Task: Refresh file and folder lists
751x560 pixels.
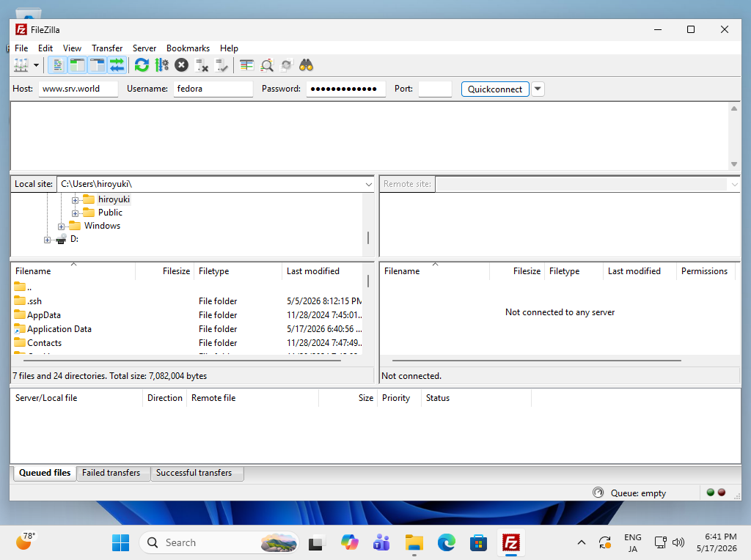Action: pos(142,65)
